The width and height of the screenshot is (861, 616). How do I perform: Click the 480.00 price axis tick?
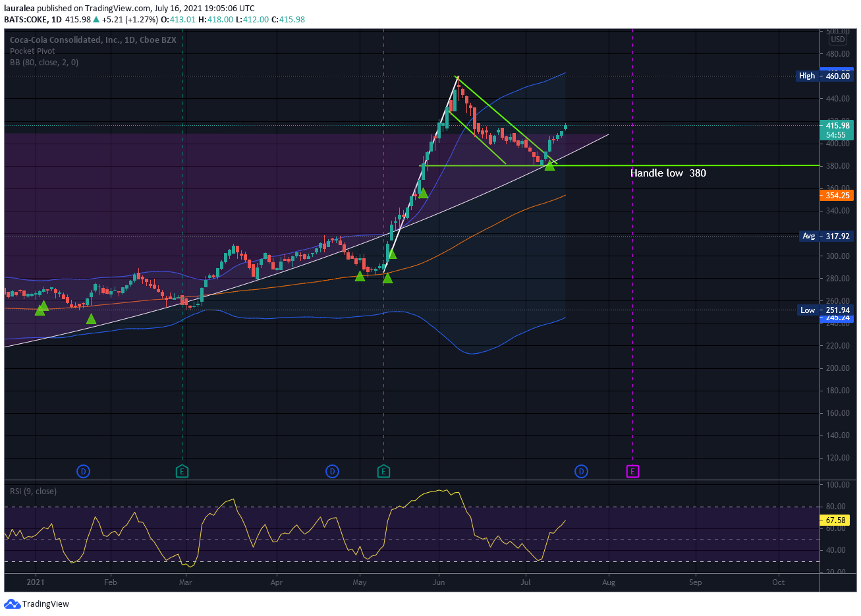click(x=838, y=54)
